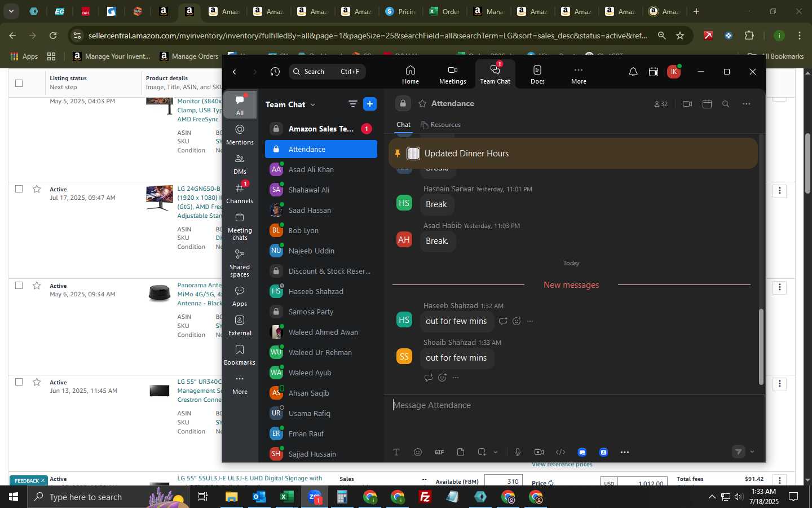The height and width of the screenshot is (508, 812).
Task: Click the screenshot capture icon
Action: 482,452
